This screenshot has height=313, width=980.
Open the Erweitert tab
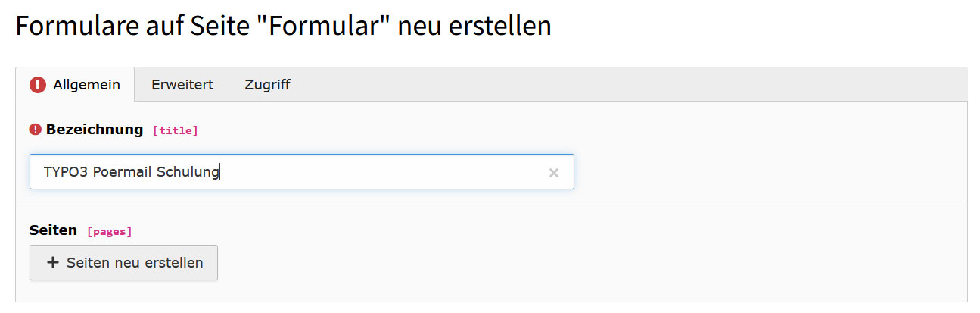[x=182, y=85]
